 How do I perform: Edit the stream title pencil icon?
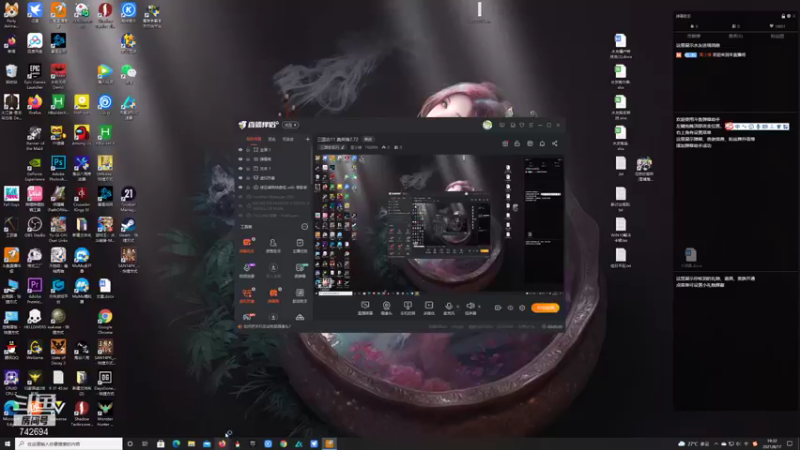pyautogui.click(x=342, y=147)
